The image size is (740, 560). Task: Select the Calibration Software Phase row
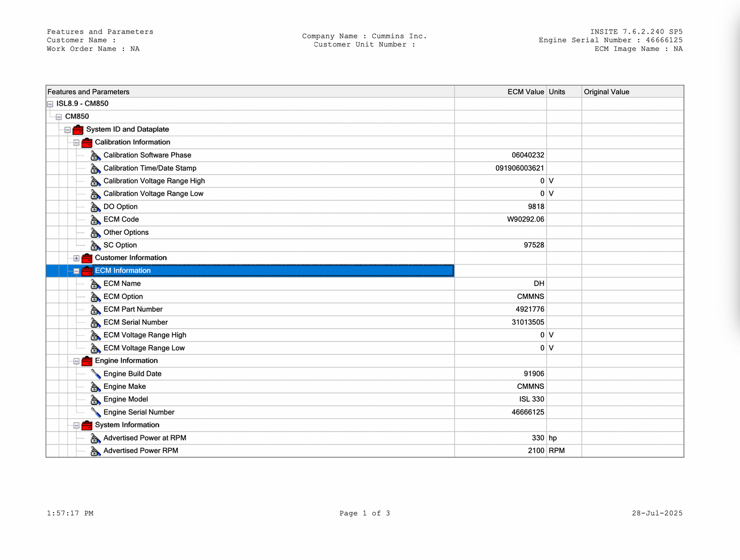click(147, 155)
